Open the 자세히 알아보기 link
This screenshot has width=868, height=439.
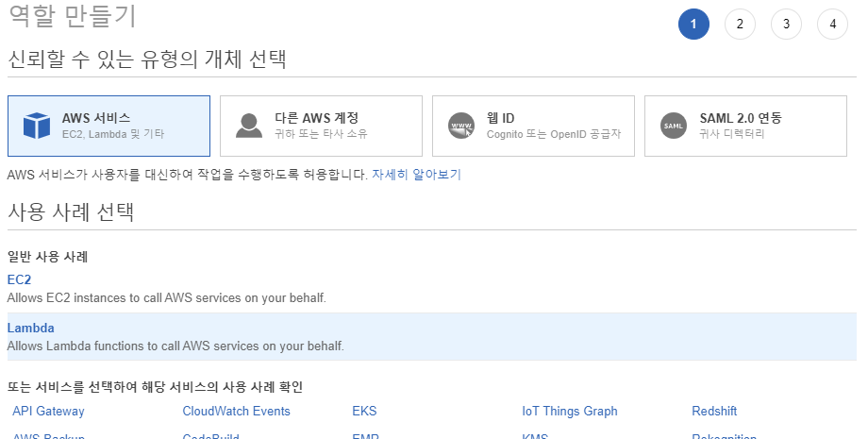[x=416, y=175]
